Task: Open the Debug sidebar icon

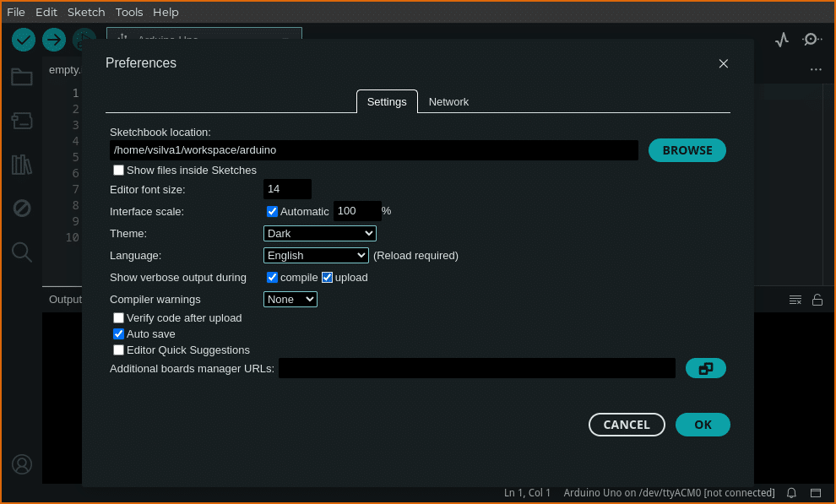Action: point(22,208)
